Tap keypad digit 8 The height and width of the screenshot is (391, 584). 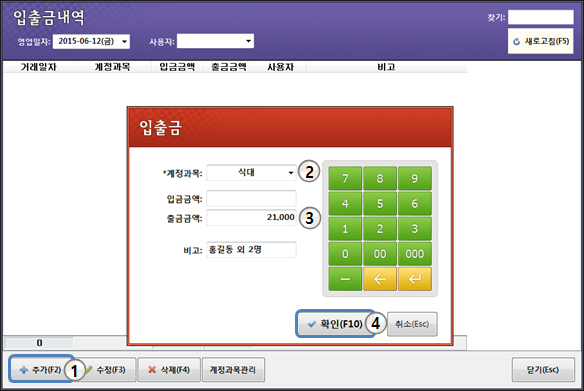(380, 178)
